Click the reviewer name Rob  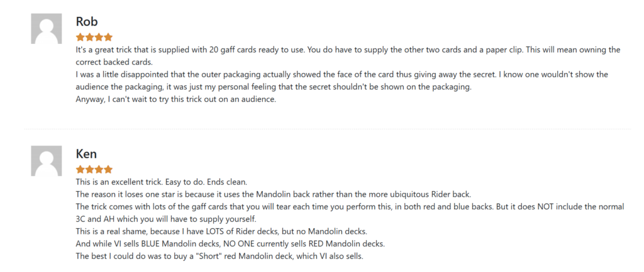(x=87, y=21)
